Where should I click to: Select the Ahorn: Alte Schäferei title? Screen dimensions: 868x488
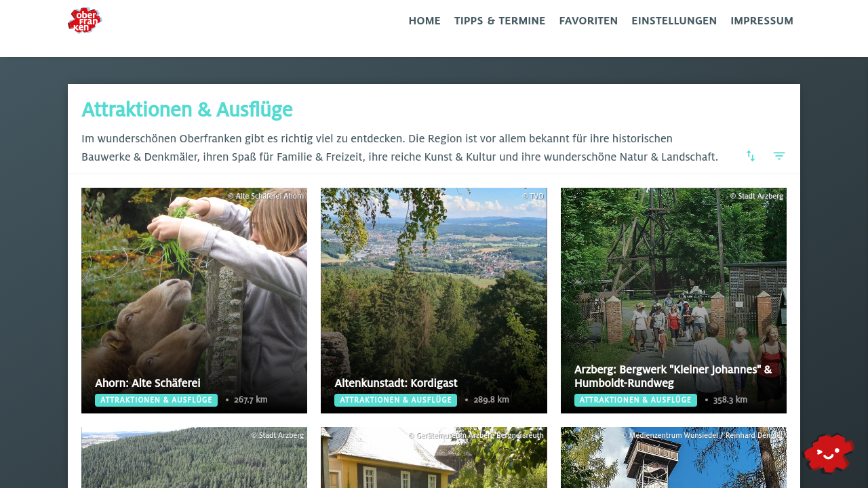click(148, 383)
